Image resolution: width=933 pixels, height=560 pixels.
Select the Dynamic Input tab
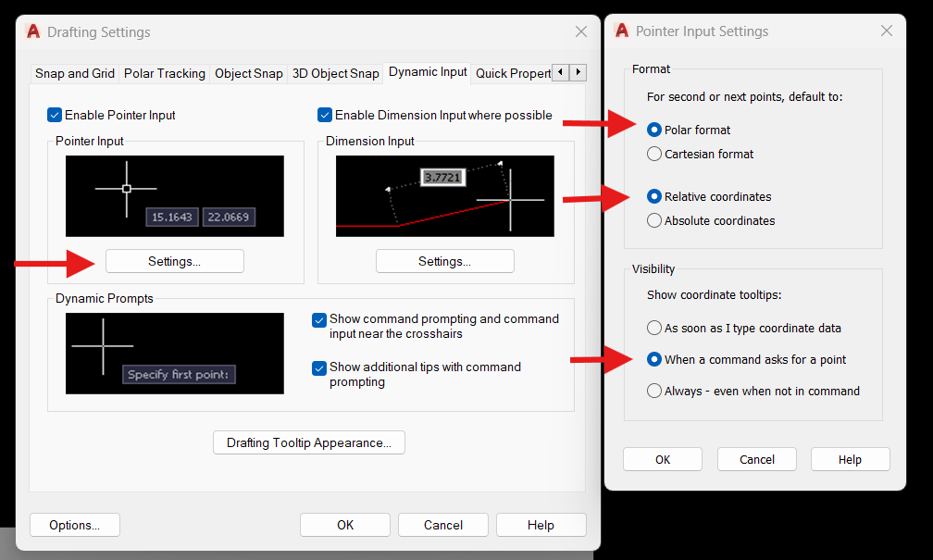tap(428, 72)
